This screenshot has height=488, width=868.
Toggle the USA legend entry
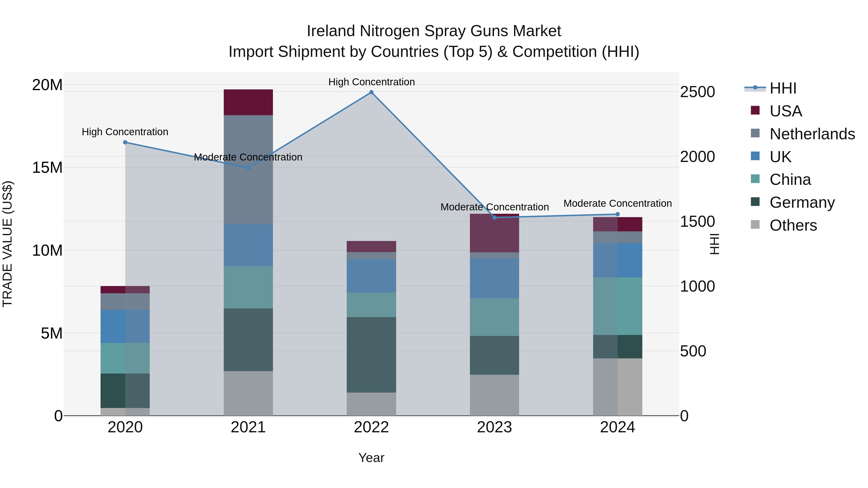click(x=776, y=111)
